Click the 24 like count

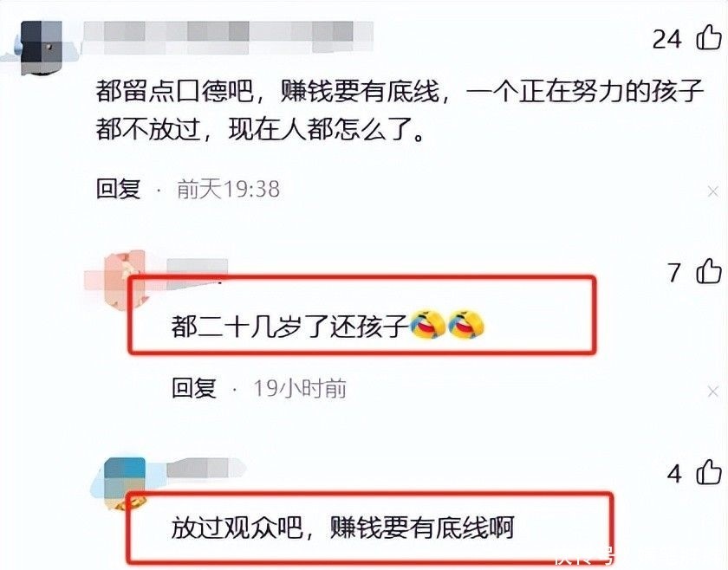click(x=666, y=39)
